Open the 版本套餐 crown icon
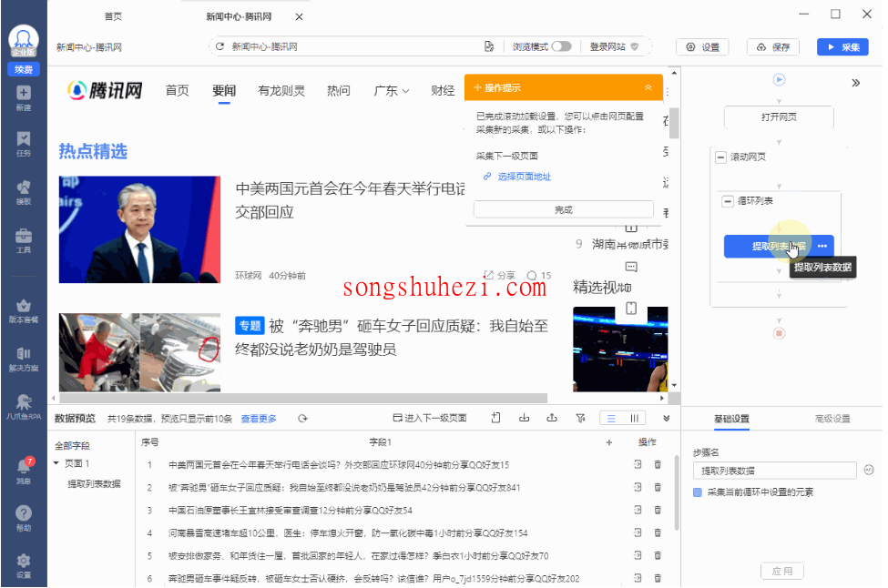This screenshot has width=888, height=588. click(x=23, y=310)
